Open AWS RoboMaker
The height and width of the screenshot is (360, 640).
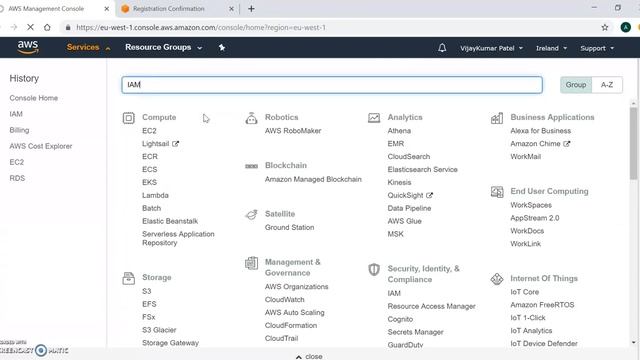(293, 131)
